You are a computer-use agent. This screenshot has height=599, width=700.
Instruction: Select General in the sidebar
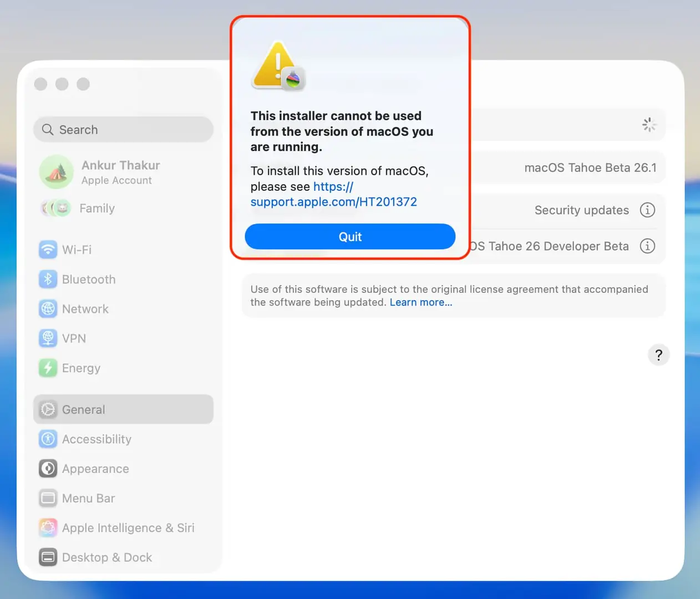(123, 409)
